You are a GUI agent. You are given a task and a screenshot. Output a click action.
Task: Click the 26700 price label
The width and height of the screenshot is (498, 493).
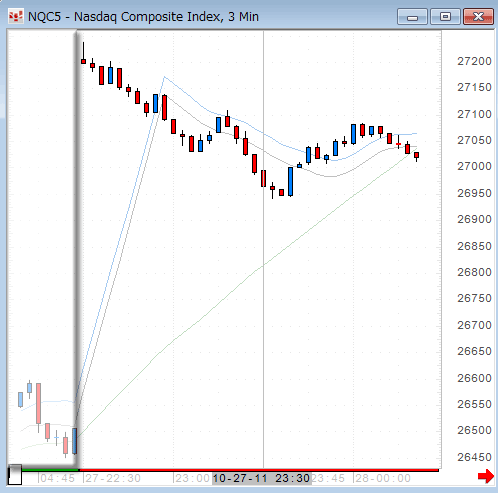coord(474,325)
